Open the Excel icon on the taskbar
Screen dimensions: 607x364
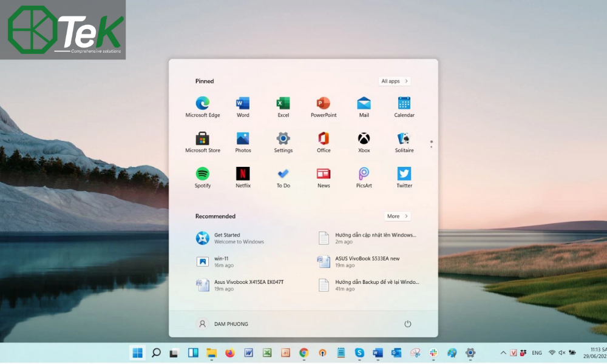point(267,352)
